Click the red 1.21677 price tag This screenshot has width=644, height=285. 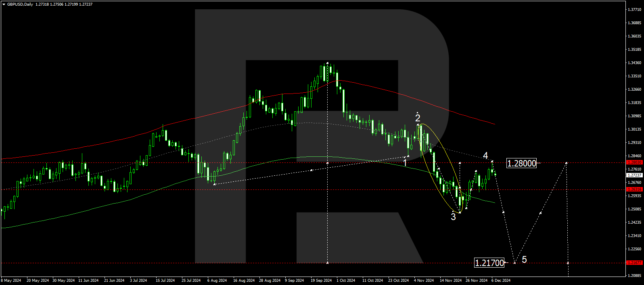coord(634,263)
